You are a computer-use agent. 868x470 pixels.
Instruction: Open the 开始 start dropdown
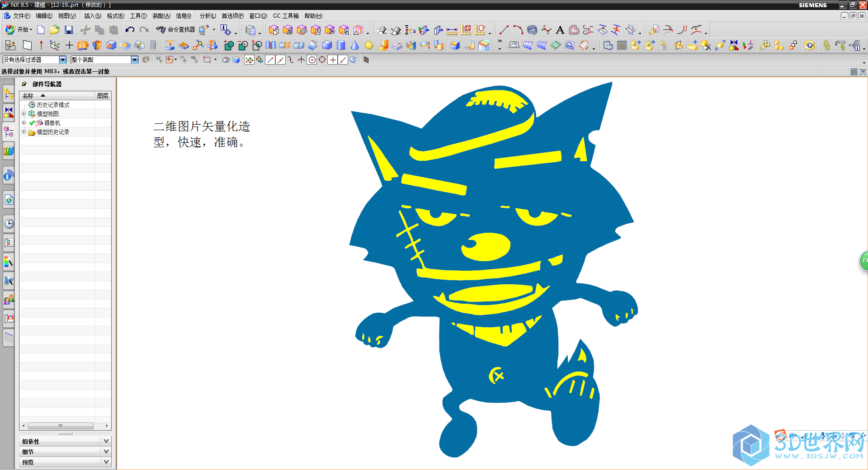(19, 30)
